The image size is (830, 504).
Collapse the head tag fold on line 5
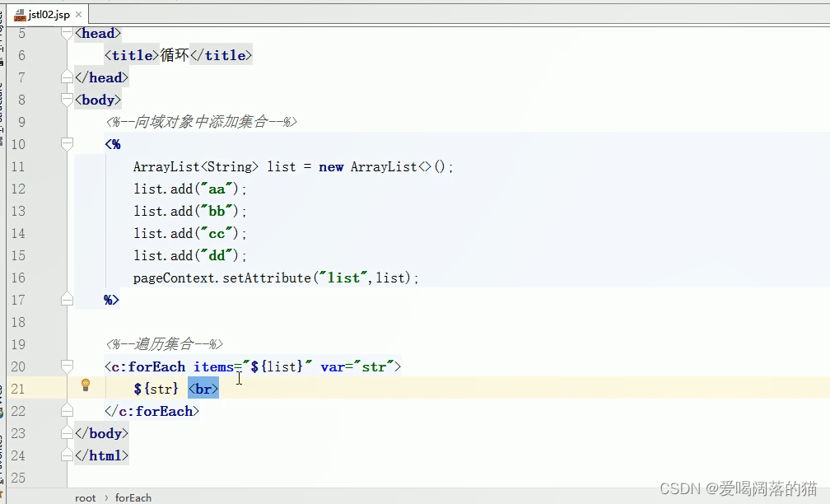click(67, 34)
